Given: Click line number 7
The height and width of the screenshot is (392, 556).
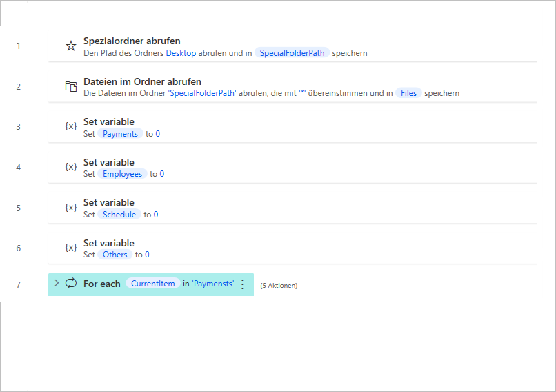Looking at the screenshot, I should tap(18, 284).
